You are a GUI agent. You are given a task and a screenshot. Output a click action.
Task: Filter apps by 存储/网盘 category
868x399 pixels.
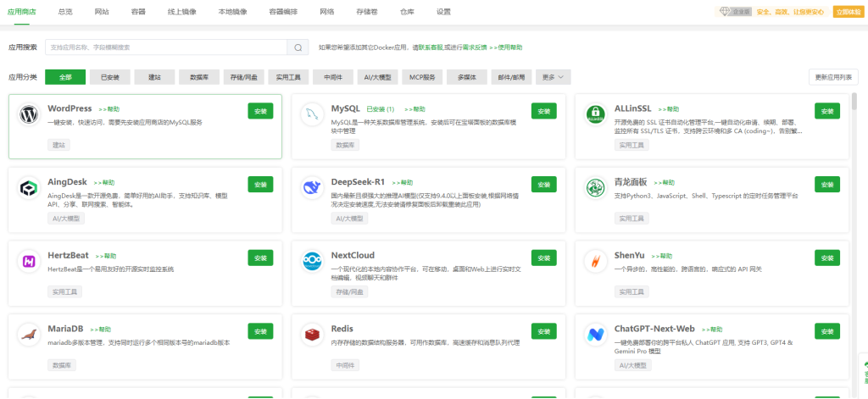(x=243, y=77)
